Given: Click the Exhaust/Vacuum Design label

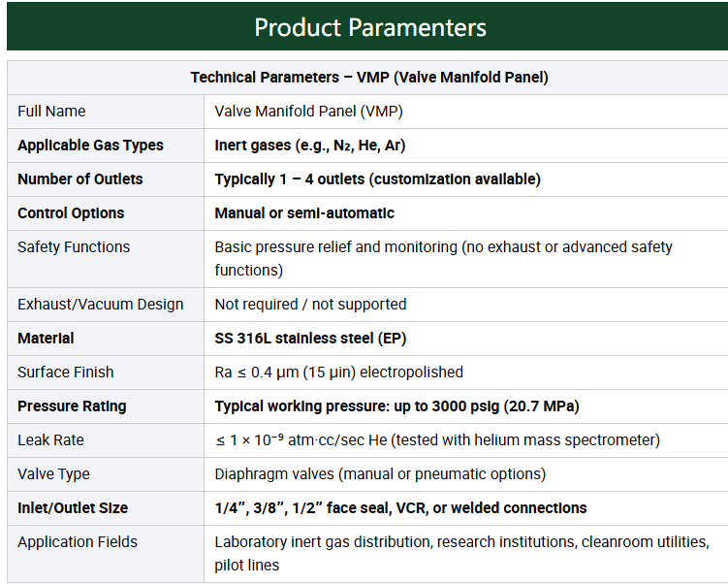Looking at the screenshot, I should pyautogui.click(x=100, y=305).
